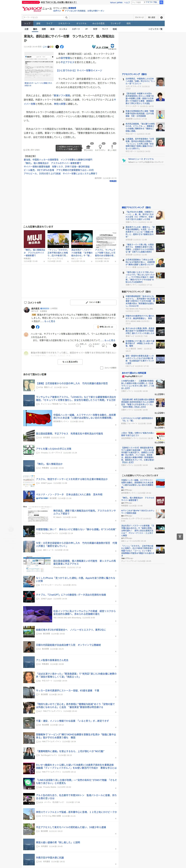Select the ランキング main tab

pos(115,23)
